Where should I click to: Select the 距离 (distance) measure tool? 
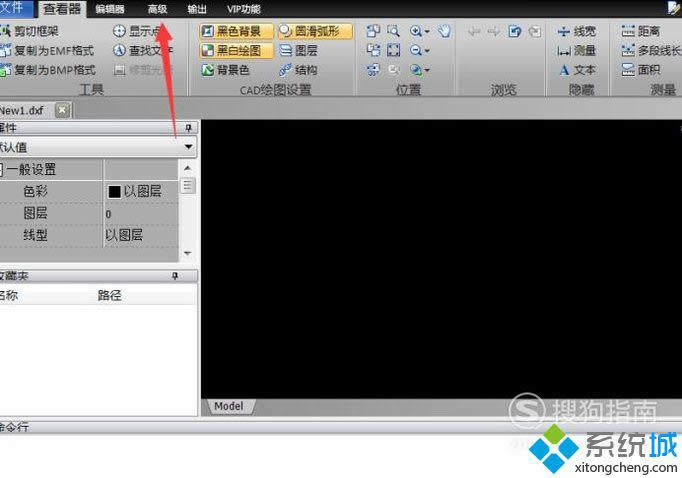[640, 31]
